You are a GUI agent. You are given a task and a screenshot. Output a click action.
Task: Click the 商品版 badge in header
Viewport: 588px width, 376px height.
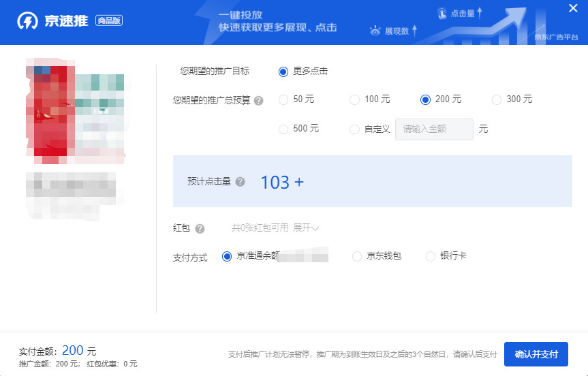pos(109,20)
